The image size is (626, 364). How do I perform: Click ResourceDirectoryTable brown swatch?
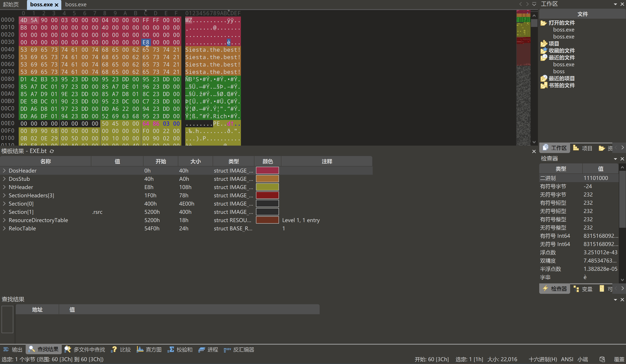267,220
